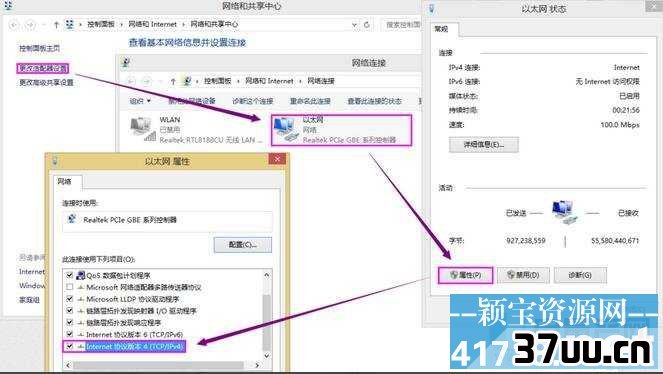Image resolution: width=663 pixels, height=374 pixels.
Task: Click 禁用此网络设备 toolbar command
Action: coord(192,101)
